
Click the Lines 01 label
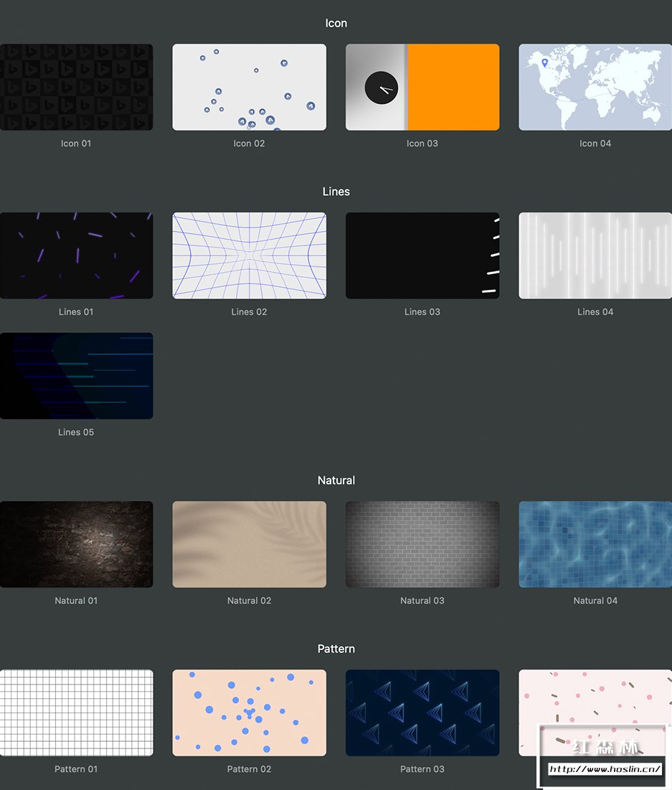76,312
